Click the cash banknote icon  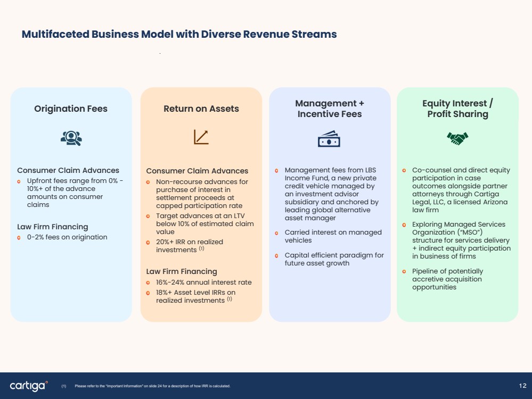(329, 139)
